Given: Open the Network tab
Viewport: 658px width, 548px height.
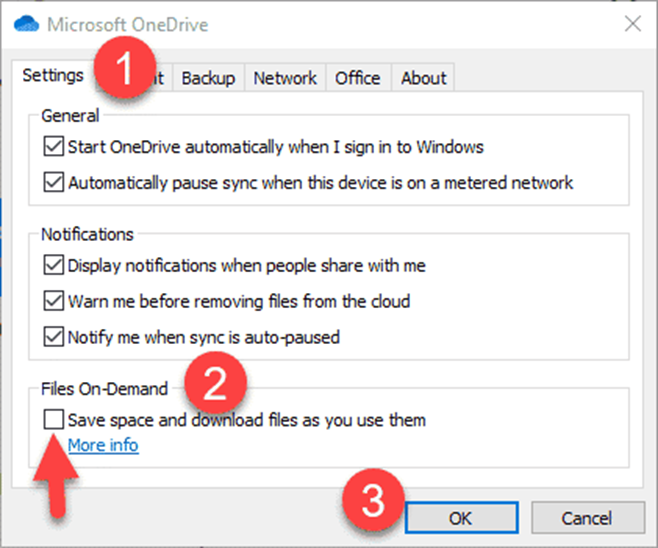Looking at the screenshot, I should coord(285,78).
